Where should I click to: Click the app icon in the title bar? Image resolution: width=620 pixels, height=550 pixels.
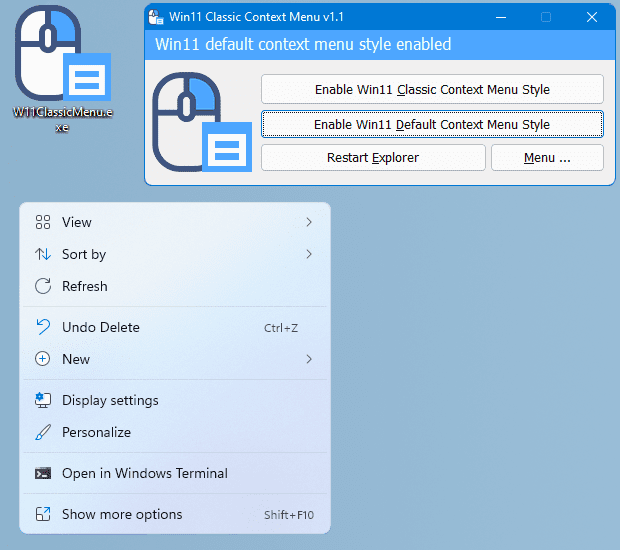156,17
